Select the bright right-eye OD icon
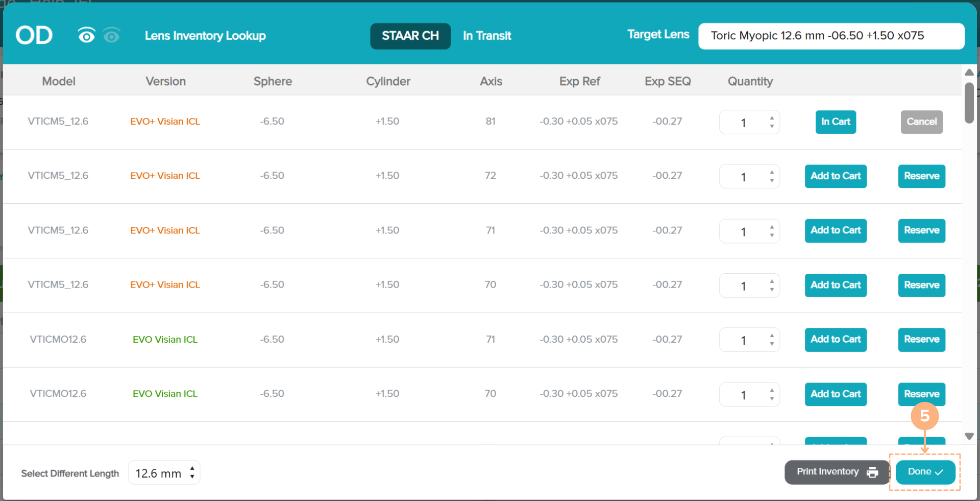980x501 pixels. (x=86, y=35)
